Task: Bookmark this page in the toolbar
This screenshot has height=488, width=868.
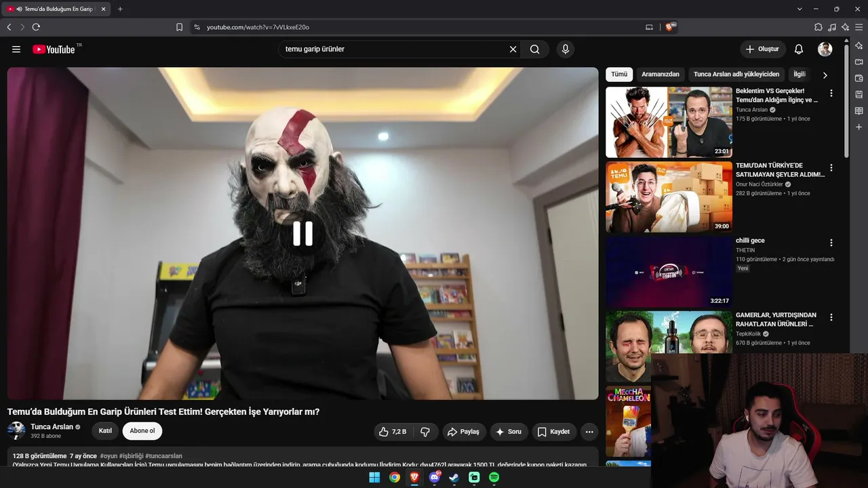Action: pos(179,27)
